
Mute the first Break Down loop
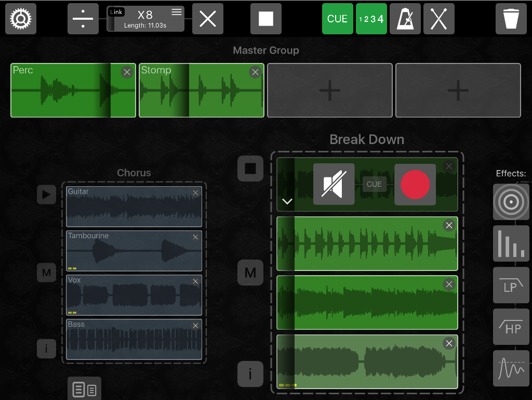coord(334,184)
